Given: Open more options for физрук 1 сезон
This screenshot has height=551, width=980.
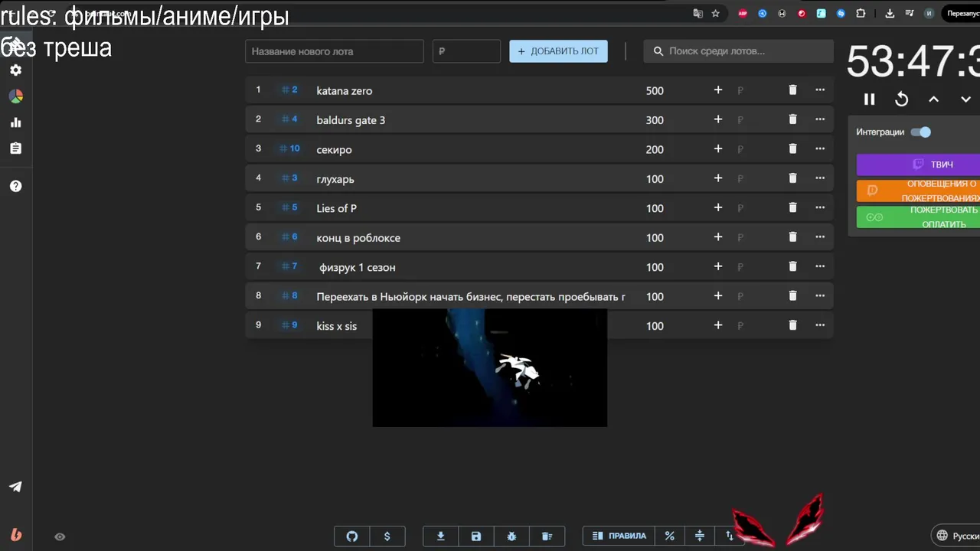Looking at the screenshot, I should 820,266.
